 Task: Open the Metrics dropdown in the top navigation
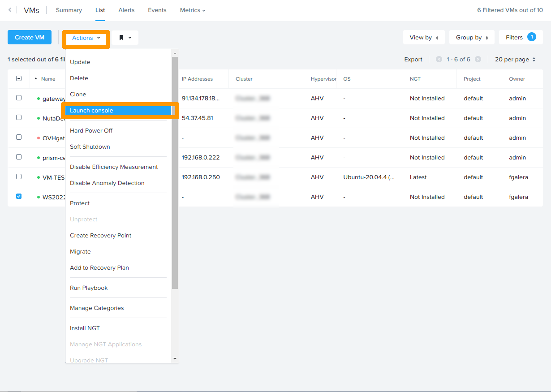click(x=192, y=10)
